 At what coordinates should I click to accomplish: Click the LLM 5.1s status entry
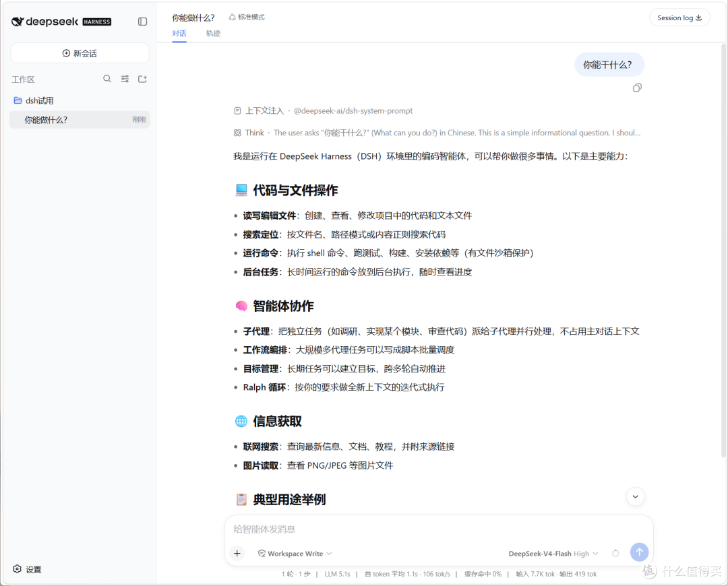click(x=338, y=574)
